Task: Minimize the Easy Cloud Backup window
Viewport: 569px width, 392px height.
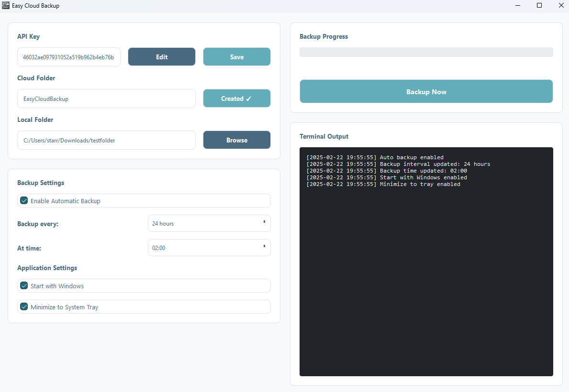Action: [518, 5]
